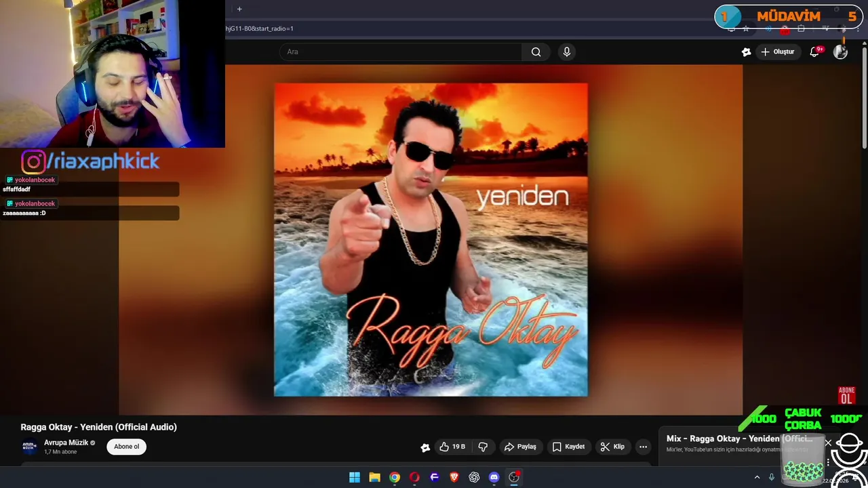Open a new browser tab with plus
Screen dimensions: 868x488
[x=239, y=9]
